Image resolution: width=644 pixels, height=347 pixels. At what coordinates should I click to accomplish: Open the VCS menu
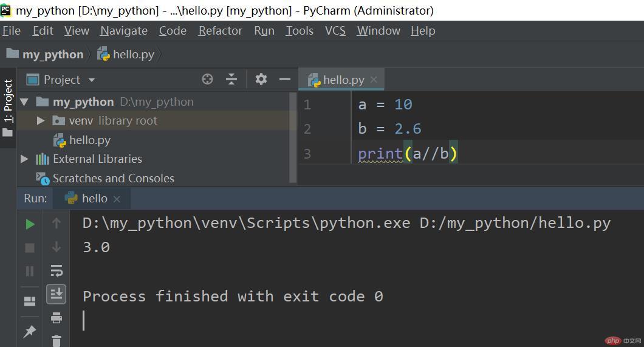(335, 30)
